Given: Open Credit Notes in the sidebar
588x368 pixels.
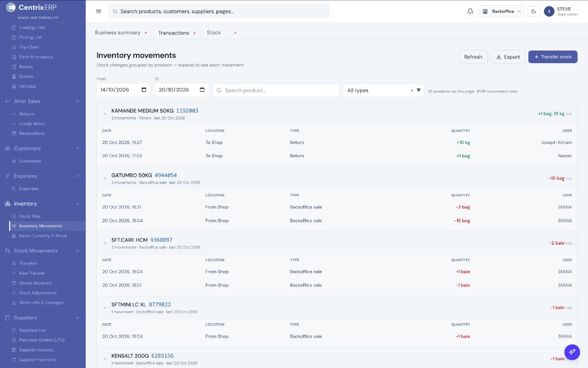Looking at the screenshot, I should (32, 123).
